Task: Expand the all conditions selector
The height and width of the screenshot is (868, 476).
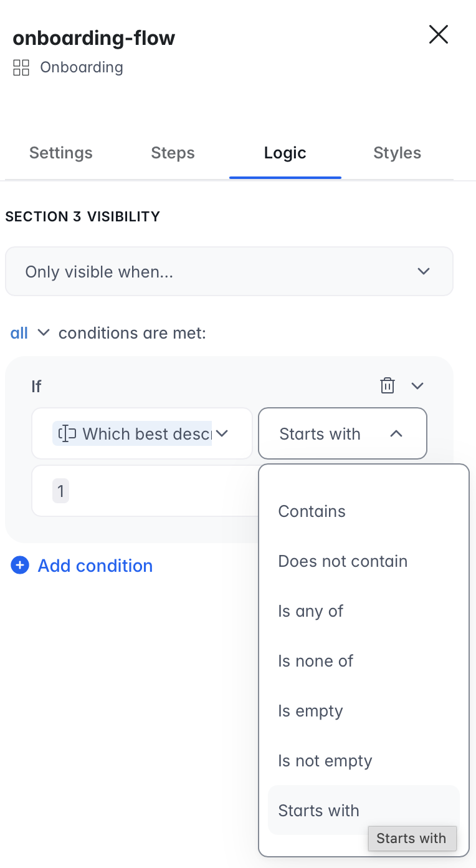Action: tap(29, 333)
